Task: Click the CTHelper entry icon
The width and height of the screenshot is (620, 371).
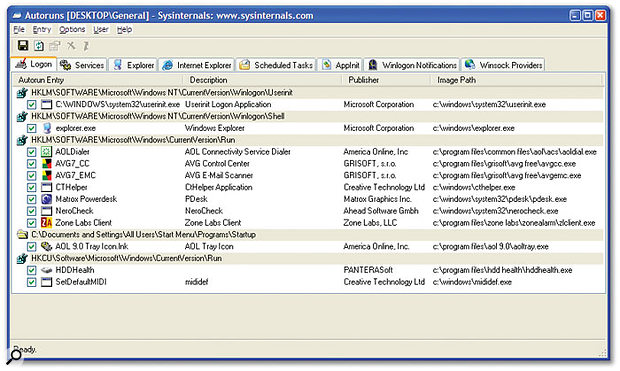Action: (x=47, y=187)
